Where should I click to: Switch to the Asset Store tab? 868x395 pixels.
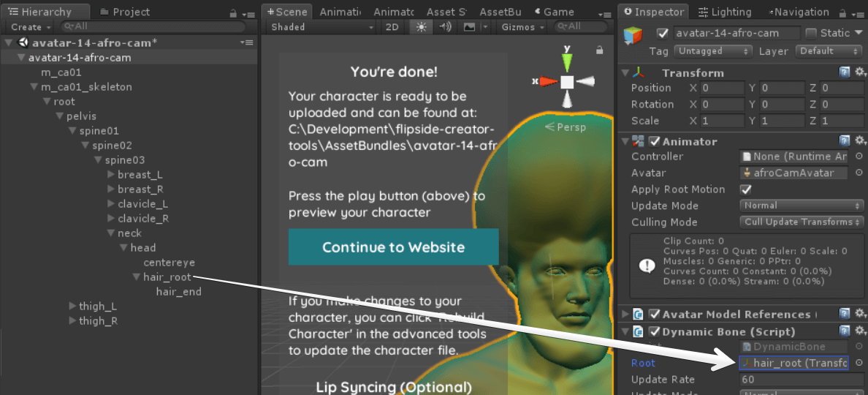click(x=446, y=12)
